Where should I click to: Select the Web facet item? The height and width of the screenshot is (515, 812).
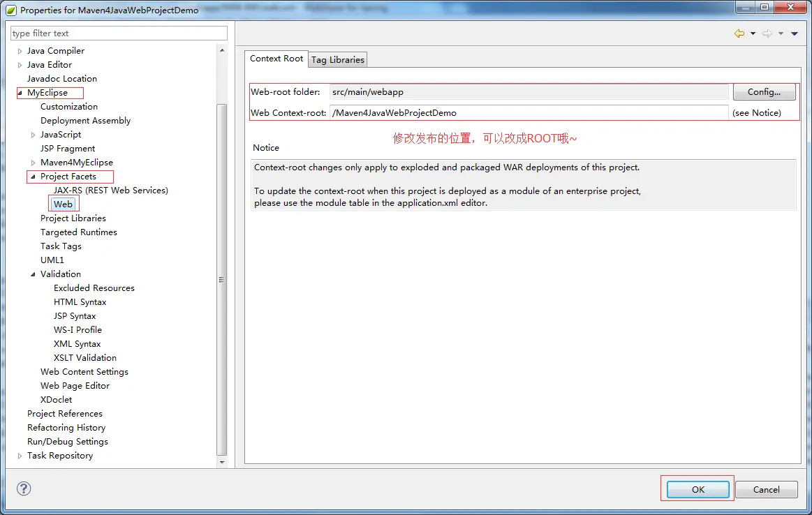pyautogui.click(x=63, y=204)
